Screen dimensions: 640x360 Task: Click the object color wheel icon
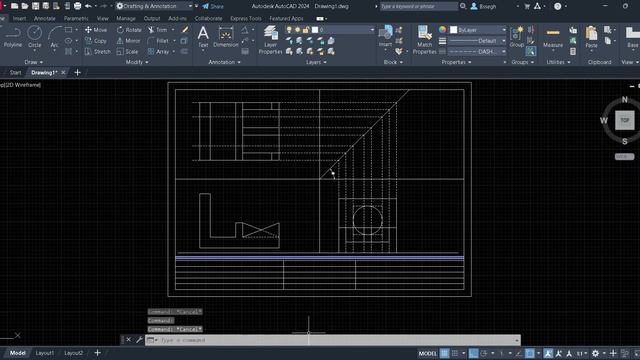(x=442, y=30)
